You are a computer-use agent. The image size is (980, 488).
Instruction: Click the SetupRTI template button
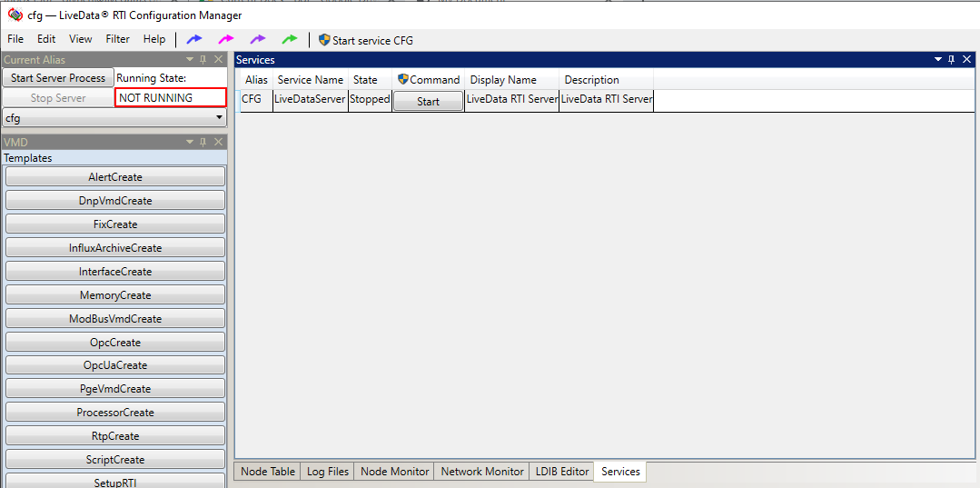[115, 481]
